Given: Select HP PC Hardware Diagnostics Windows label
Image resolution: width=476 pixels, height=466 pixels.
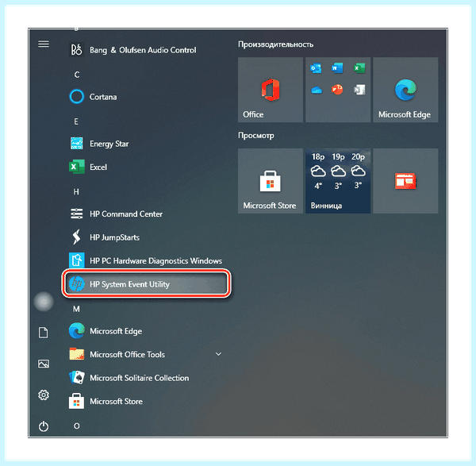Looking at the screenshot, I should coord(155,261).
